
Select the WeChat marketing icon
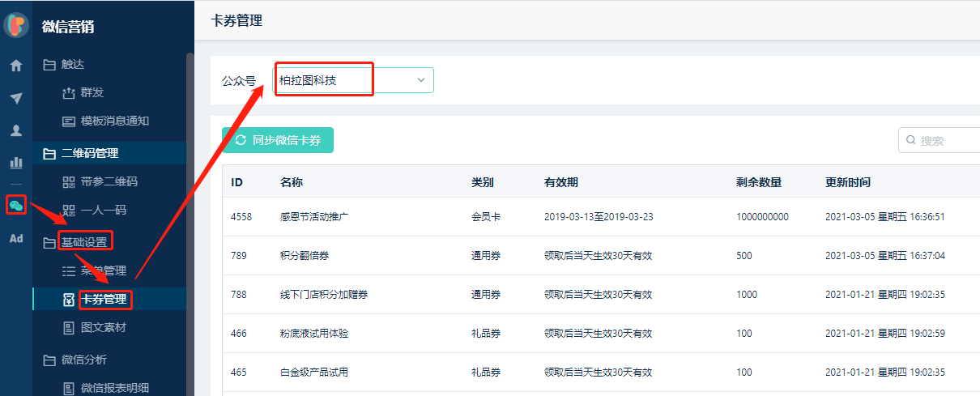coord(15,206)
